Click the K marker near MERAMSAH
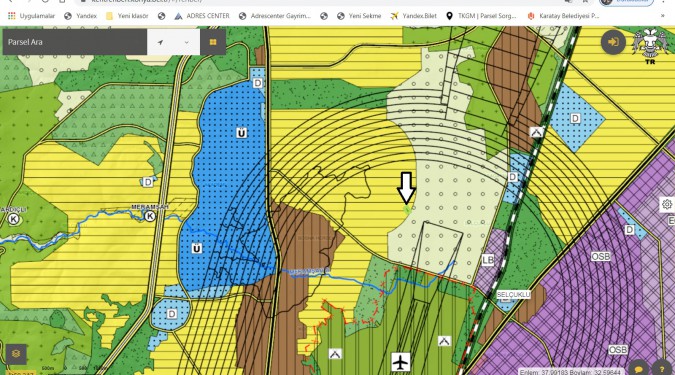 (x=150, y=216)
